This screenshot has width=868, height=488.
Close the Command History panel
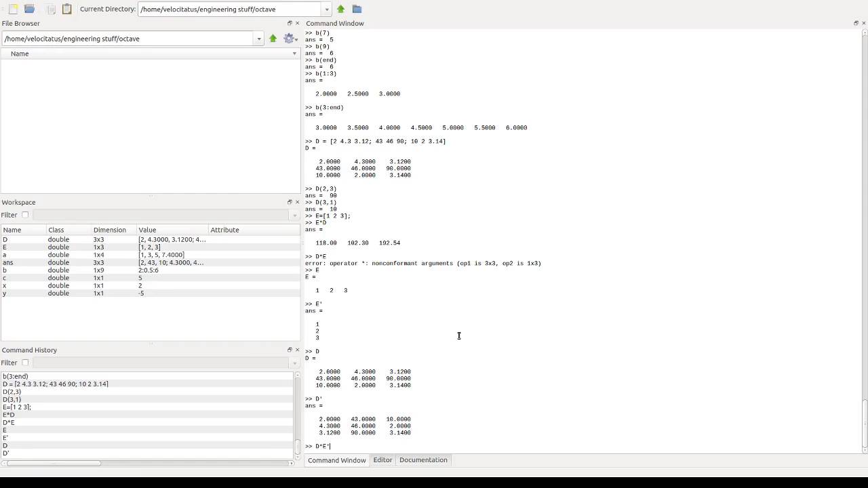pyautogui.click(x=297, y=350)
